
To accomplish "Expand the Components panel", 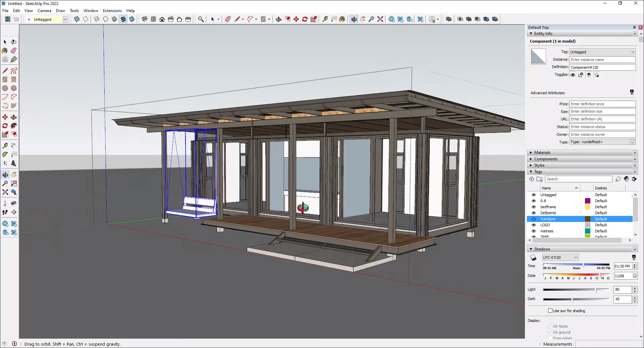I will tap(531, 159).
